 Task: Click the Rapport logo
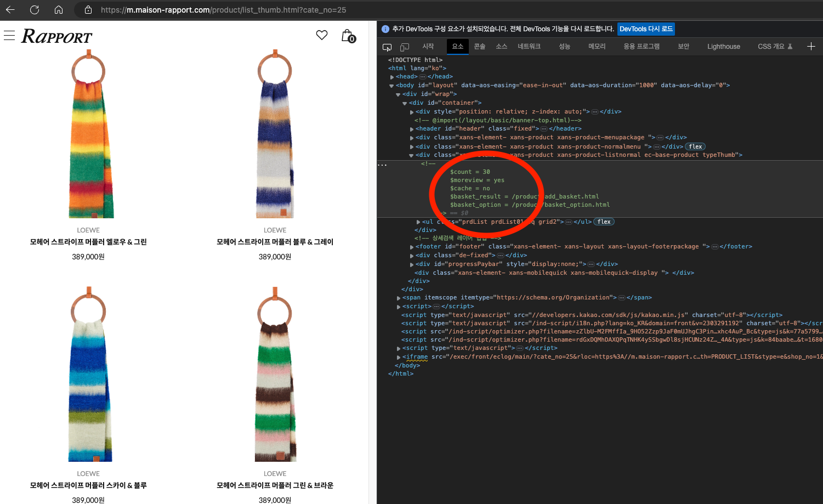coord(56,36)
